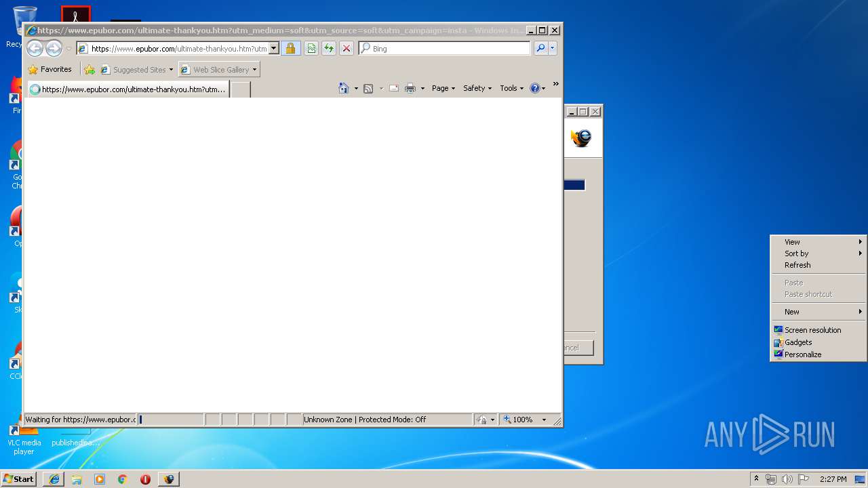
Task: Open the zoom level dropdown arrow
Action: pos(544,420)
